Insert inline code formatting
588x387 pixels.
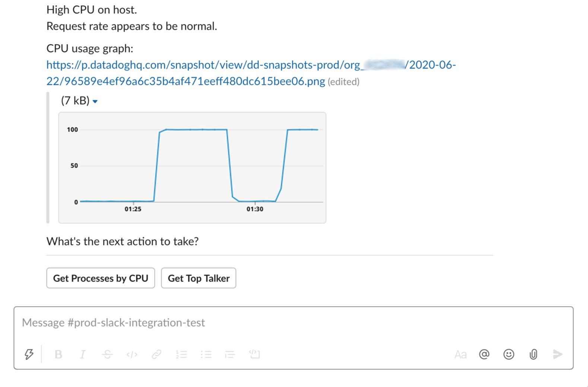pyautogui.click(x=132, y=354)
